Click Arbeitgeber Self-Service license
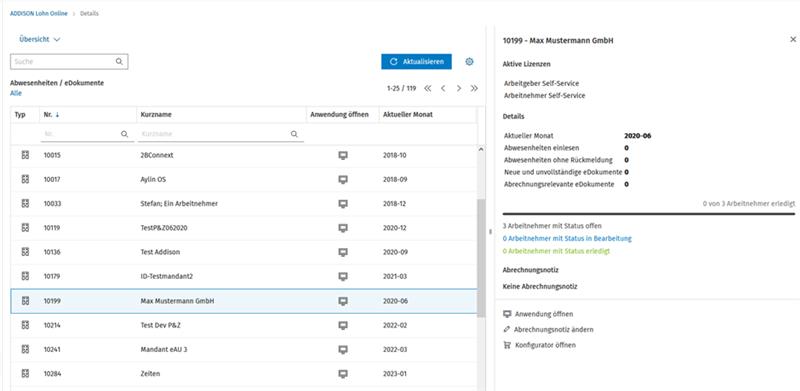This screenshot has height=391, width=800. point(541,83)
